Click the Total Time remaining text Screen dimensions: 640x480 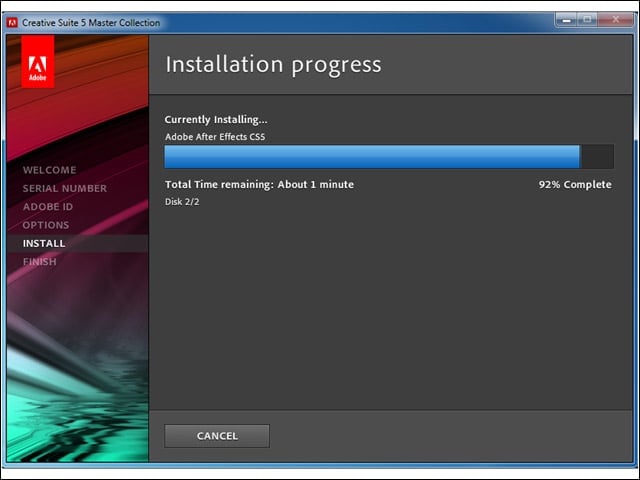(259, 184)
